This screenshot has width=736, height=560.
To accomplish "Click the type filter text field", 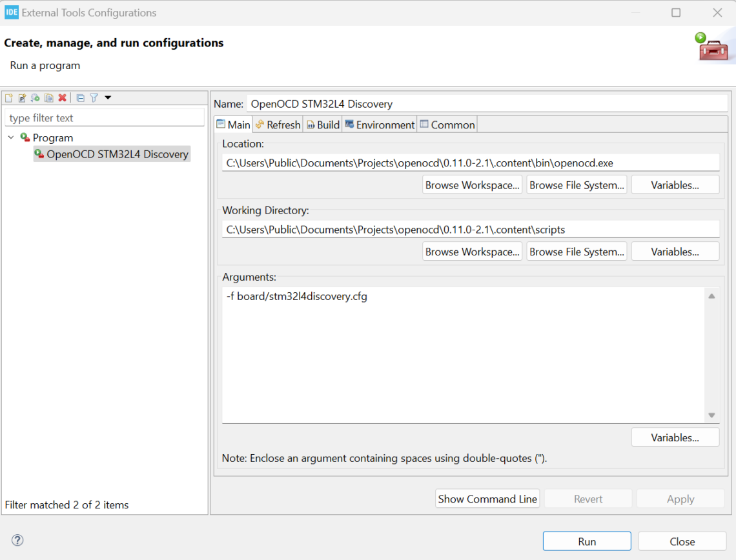I will 104,118.
